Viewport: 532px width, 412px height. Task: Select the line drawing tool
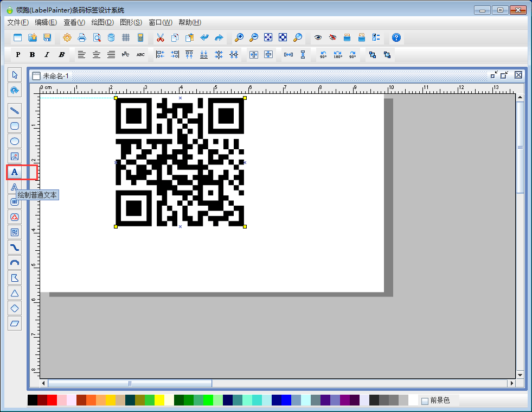pyautogui.click(x=15, y=111)
